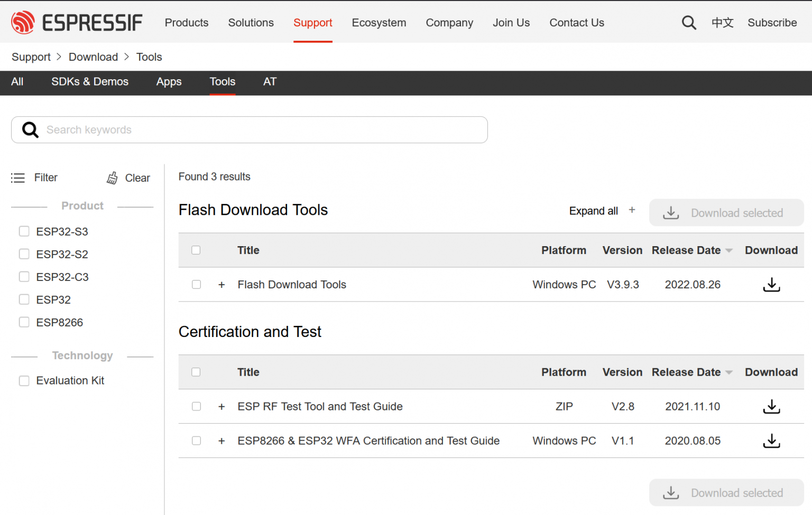Click the search magnifier inside the keyword field

tap(30, 129)
